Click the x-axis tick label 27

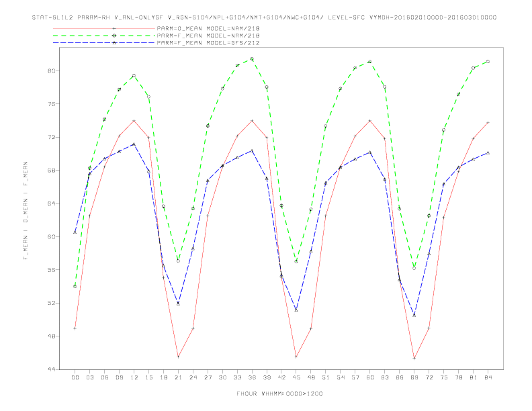(x=208, y=377)
